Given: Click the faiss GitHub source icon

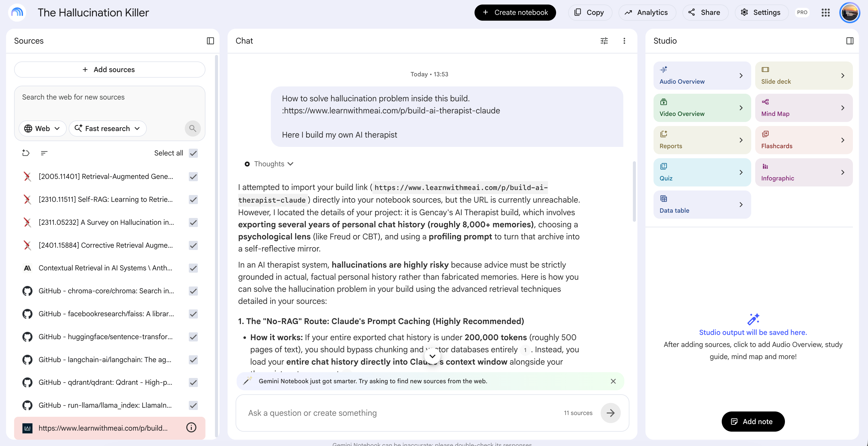Looking at the screenshot, I should pos(27,314).
